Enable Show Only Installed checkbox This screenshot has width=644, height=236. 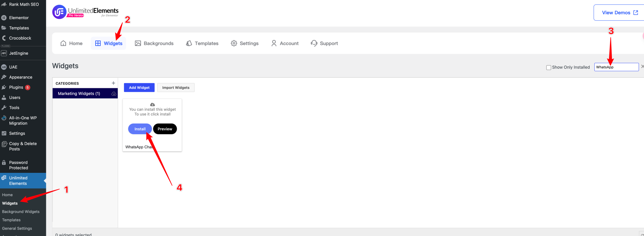(549, 68)
